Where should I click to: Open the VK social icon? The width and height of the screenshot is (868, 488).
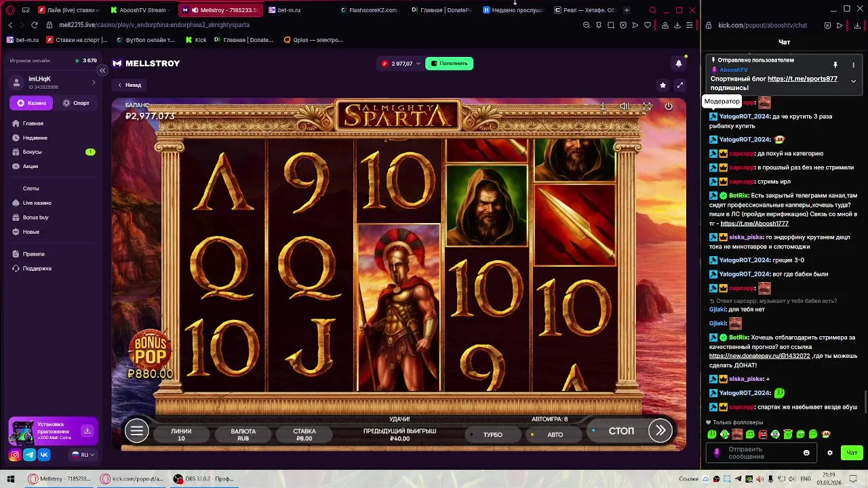pos(45,455)
